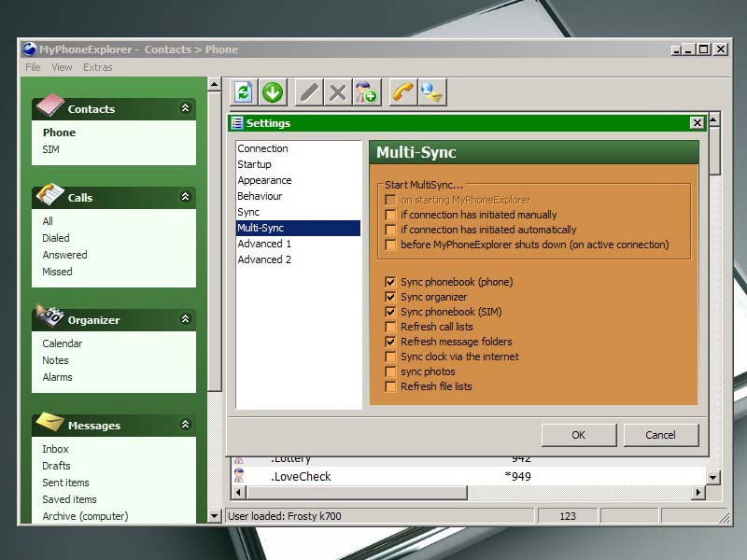Show Answered calls list
This screenshot has width=747, height=560.
(64, 255)
